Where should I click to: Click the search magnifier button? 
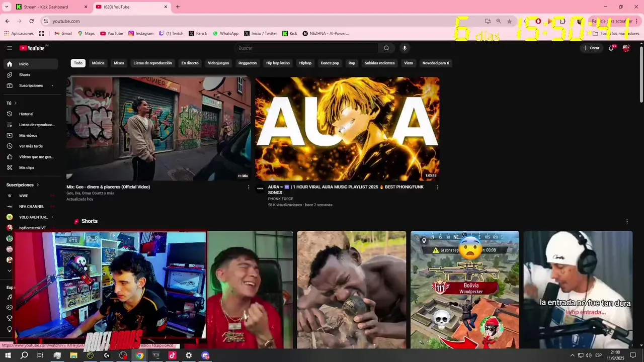386,48
